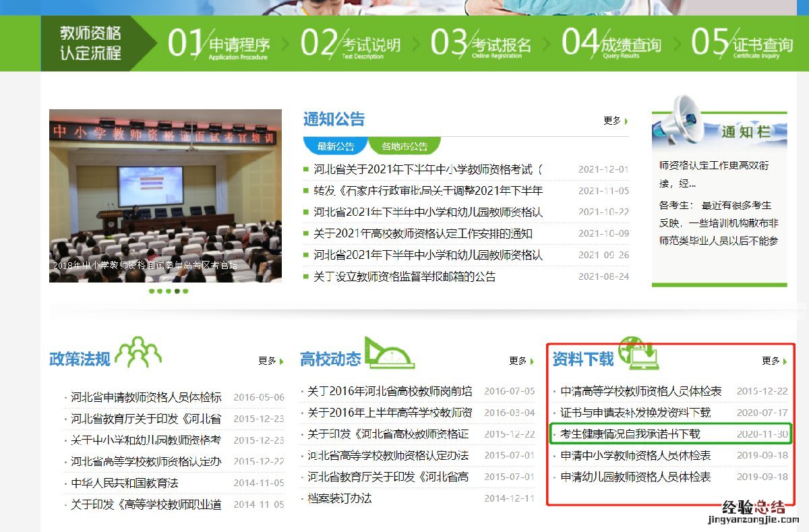The width and height of the screenshot is (809, 532).
Task: Open 河北省申请教师资格人员体检标 policy
Action: pyautogui.click(x=146, y=397)
